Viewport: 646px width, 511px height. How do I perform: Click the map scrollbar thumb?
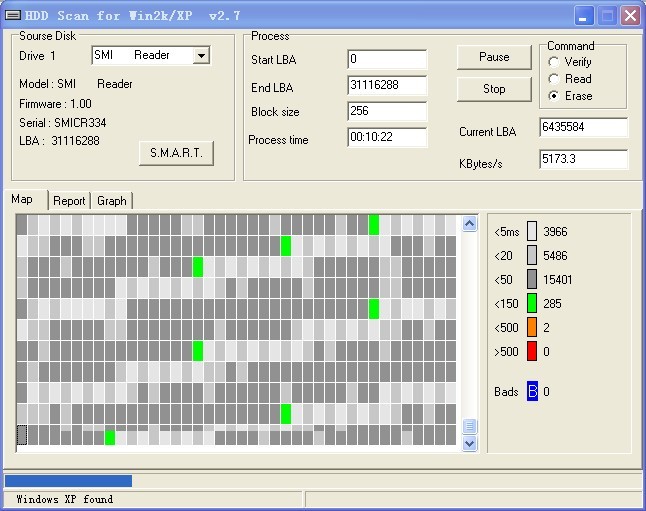pyautogui.click(x=469, y=426)
